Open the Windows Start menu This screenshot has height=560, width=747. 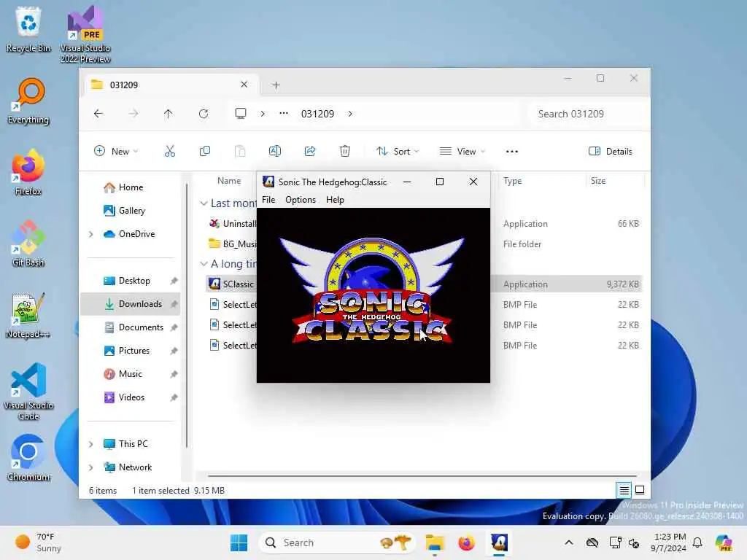point(239,542)
